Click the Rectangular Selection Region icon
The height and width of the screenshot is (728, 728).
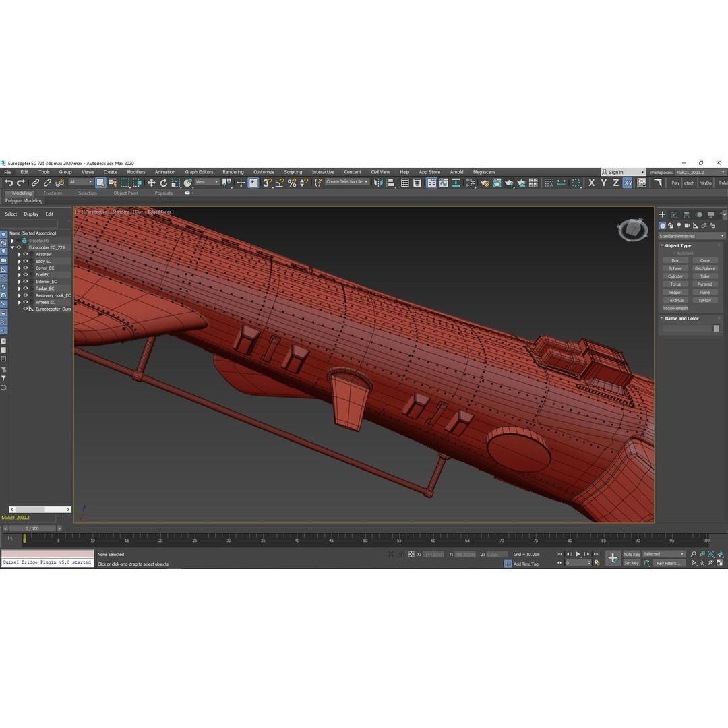(125, 183)
